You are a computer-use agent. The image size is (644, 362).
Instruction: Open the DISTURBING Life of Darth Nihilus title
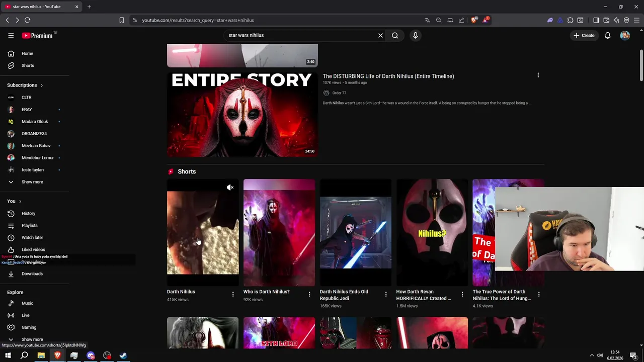tap(388, 76)
